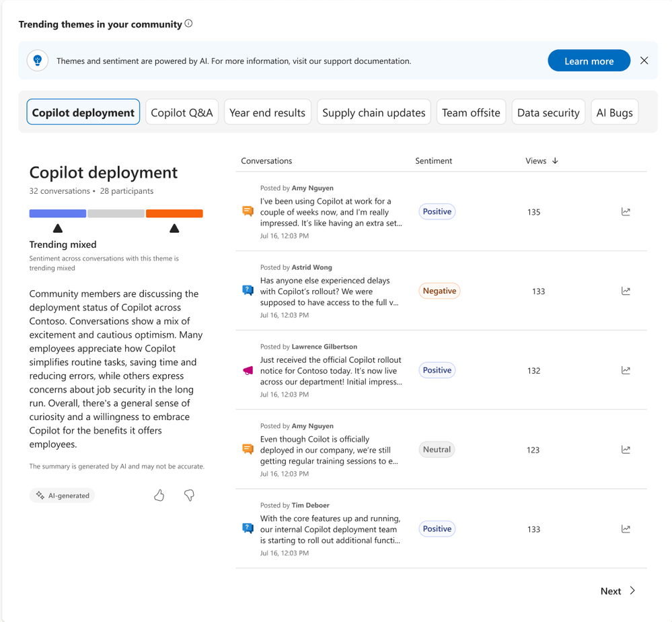Open the Year end results theme
Screen dimensions: 672x622
[x=268, y=112]
